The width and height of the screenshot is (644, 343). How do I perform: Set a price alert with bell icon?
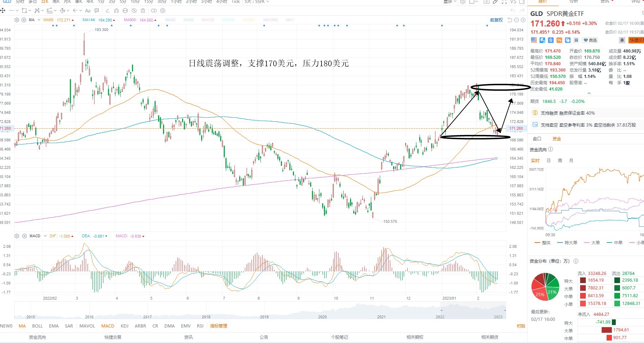pos(622,40)
